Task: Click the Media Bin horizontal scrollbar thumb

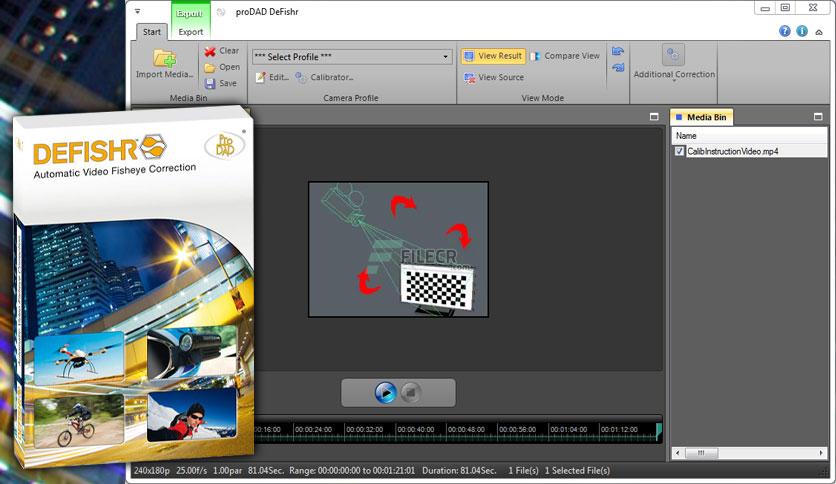Action: click(x=701, y=453)
